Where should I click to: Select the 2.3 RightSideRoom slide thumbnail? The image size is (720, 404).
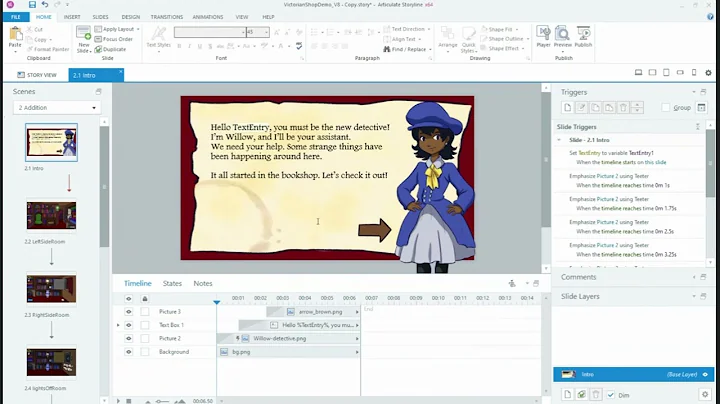pyautogui.click(x=51, y=289)
